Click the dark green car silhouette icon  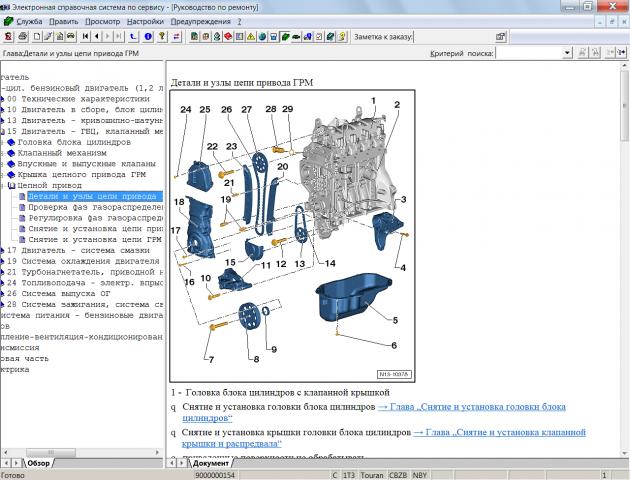click(x=296, y=37)
